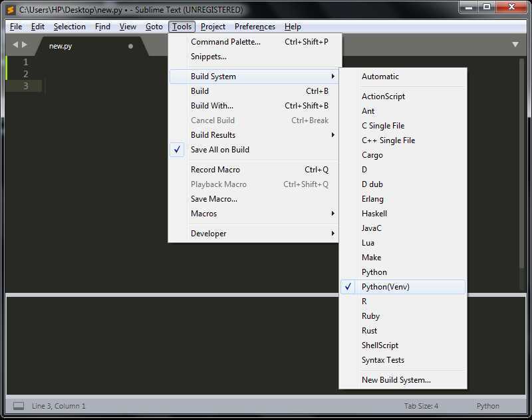Open the tab list dropdown triangle
The image size is (532, 420).
(515, 45)
